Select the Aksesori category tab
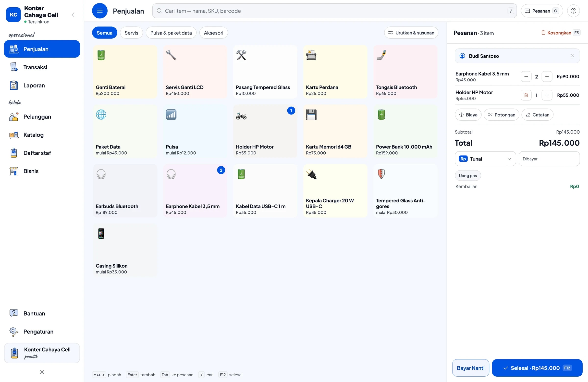 tap(213, 33)
